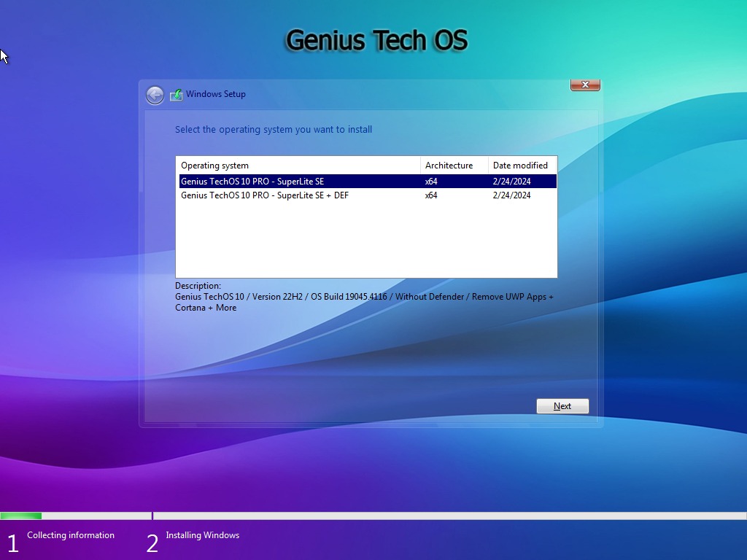Click the Windows Setup icon in title bar
This screenshot has width=747, height=560.
click(x=177, y=95)
